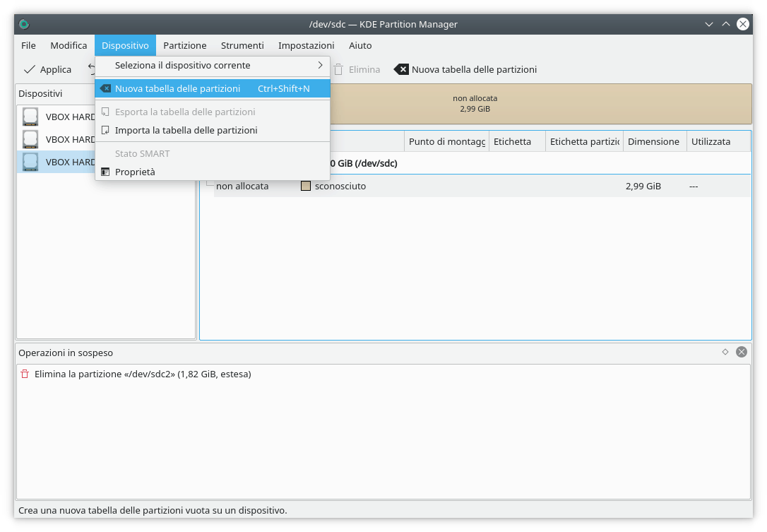
Task: Sort by the Dimensione column header
Action: pos(653,141)
